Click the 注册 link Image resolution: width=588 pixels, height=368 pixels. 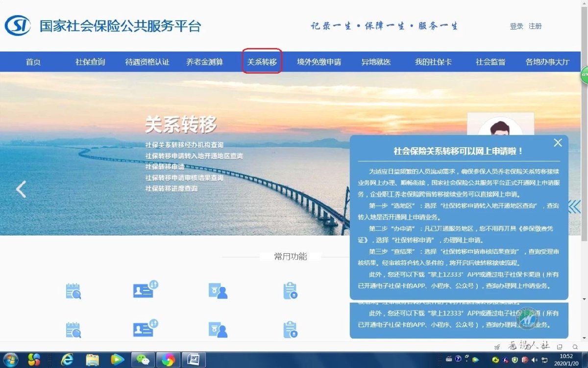tap(535, 26)
